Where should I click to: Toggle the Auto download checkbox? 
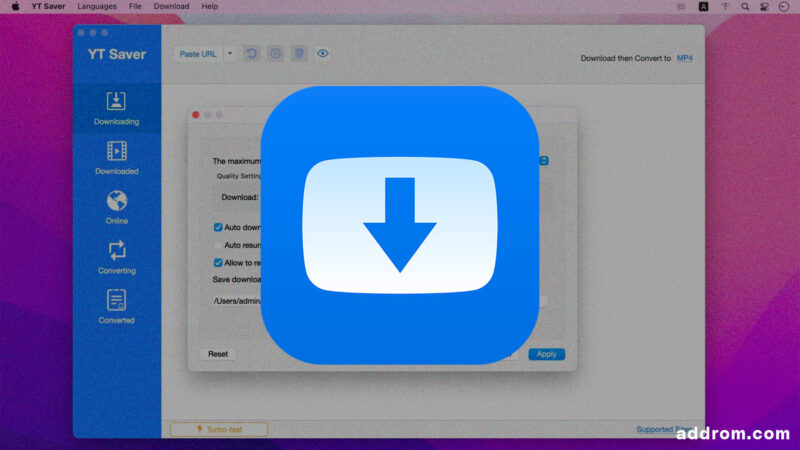coord(218,227)
